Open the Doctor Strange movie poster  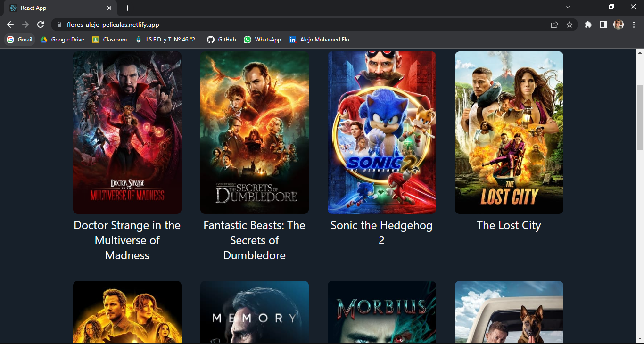click(127, 132)
